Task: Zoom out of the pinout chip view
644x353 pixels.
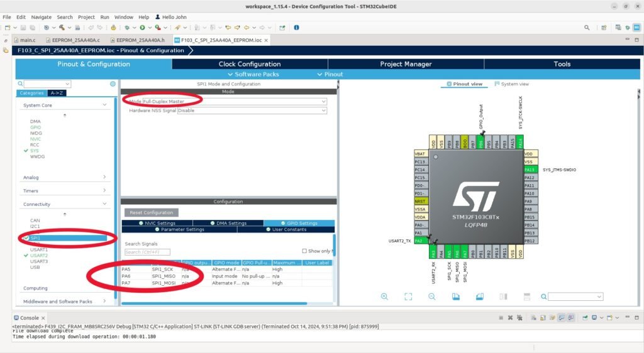Action: pyautogui.click(x=431, y=296)
